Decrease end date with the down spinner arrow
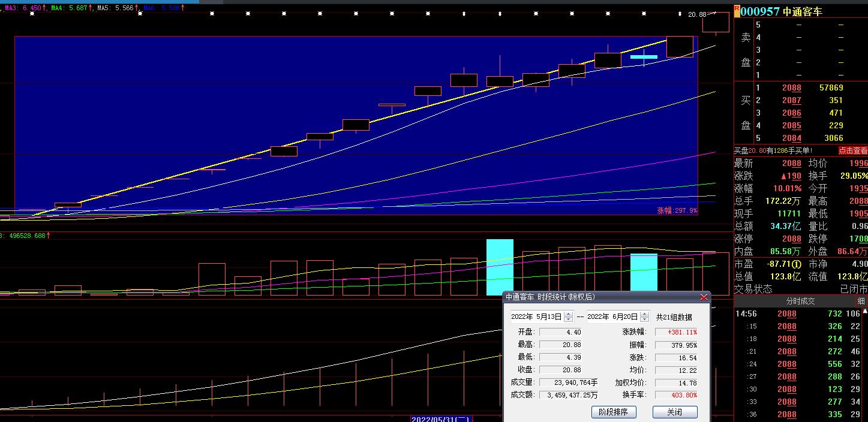The width and height of the screenshot is (868, 422). click(644, 319)
